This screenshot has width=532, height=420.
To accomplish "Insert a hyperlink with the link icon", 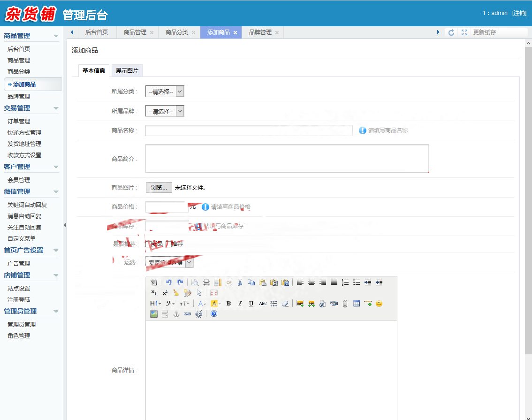I will click(x=188, y=314).
